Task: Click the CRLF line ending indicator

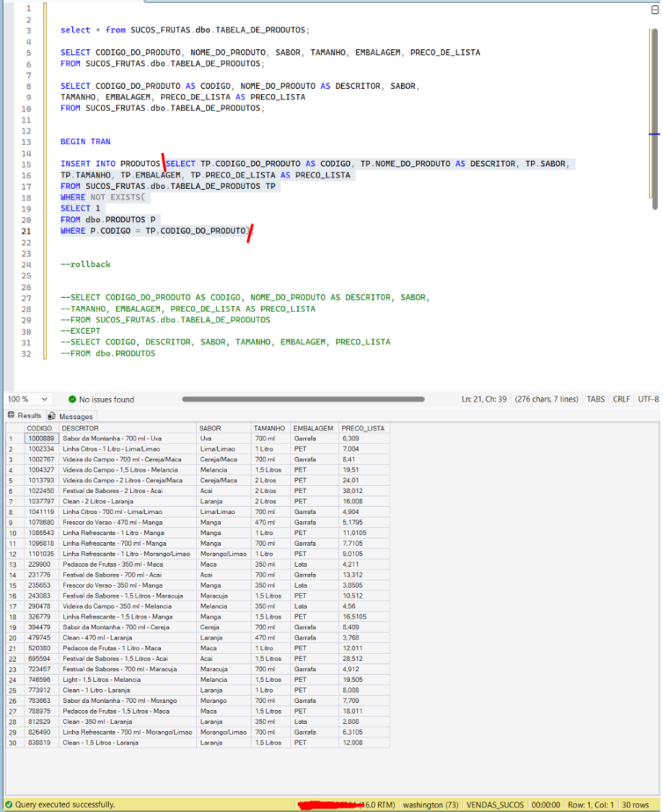Action: pyautogui.click(x=621, y=399)
